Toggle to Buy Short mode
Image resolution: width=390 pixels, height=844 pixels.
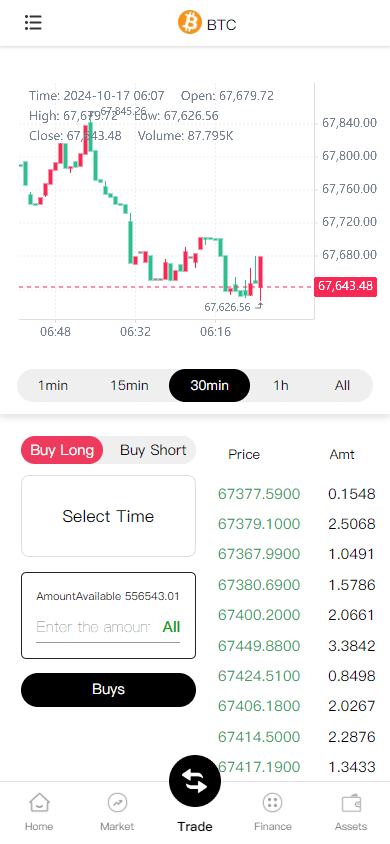[x=153, y=450]
